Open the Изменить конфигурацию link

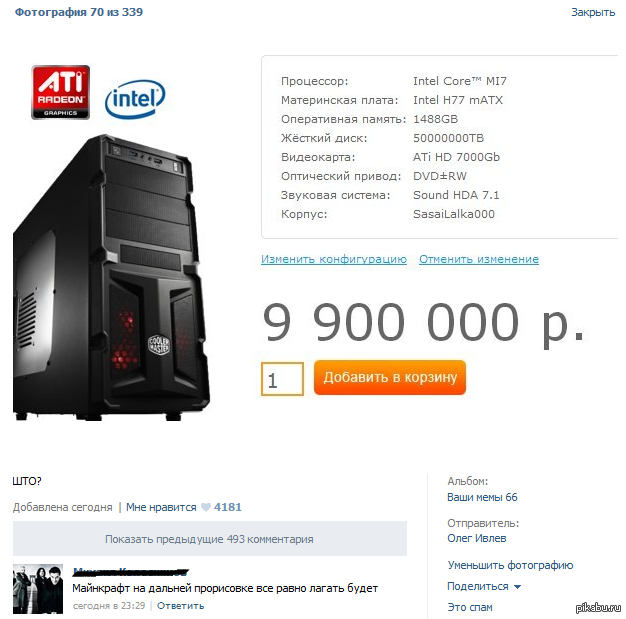click(334, 259)
